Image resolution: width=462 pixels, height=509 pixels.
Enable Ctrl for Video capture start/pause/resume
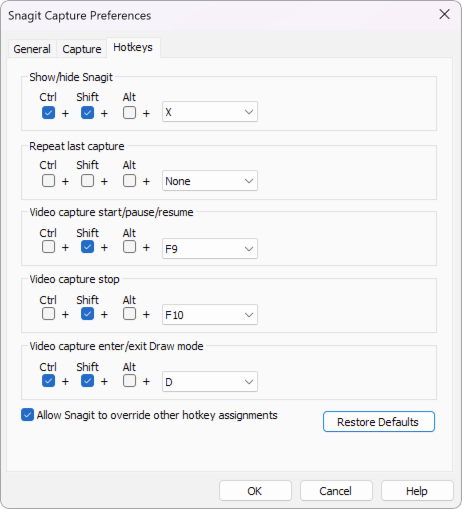[x=48, y=247]
